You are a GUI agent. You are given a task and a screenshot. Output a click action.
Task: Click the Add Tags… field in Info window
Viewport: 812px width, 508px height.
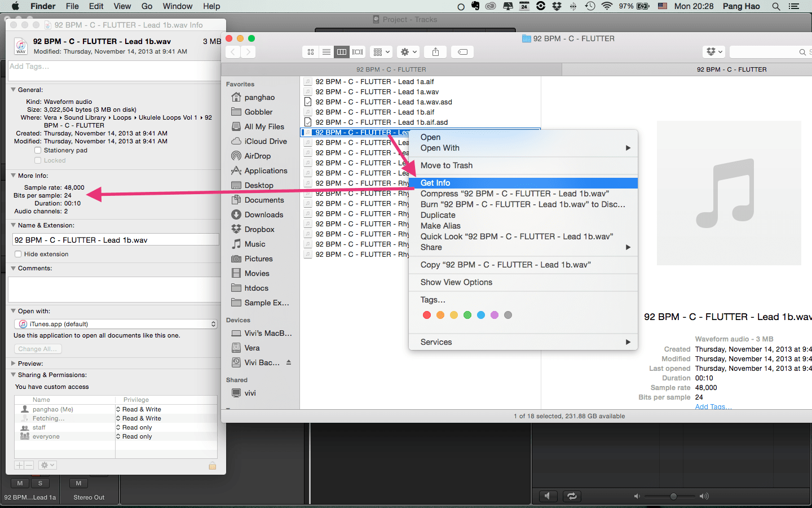pyautogui.click(x=114, y=70)
